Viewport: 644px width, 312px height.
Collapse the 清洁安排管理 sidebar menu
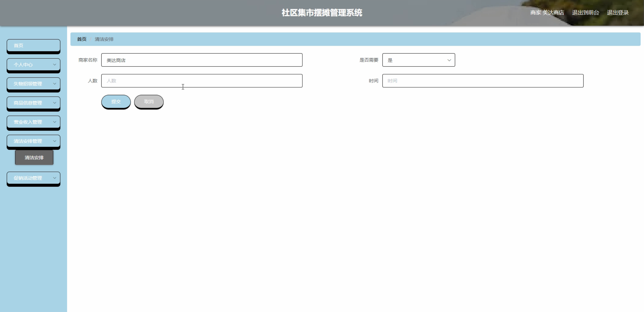pyautogui.click(x=33, y=141)
